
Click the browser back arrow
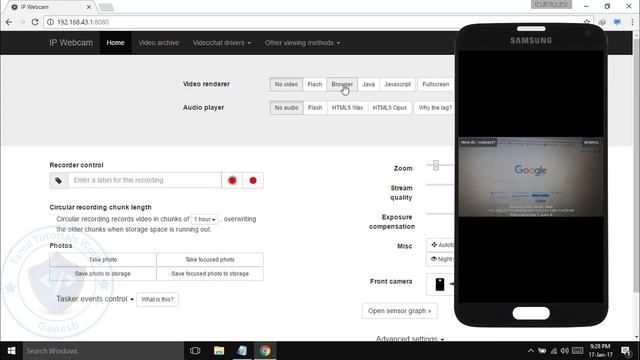9,22
